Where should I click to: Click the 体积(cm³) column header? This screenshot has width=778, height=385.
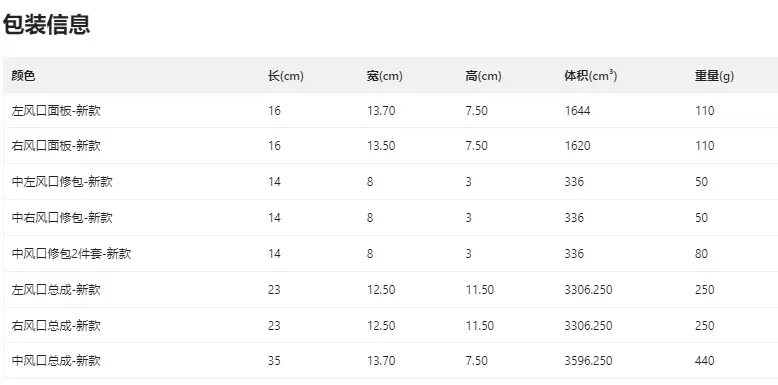[x=590, y=76]
